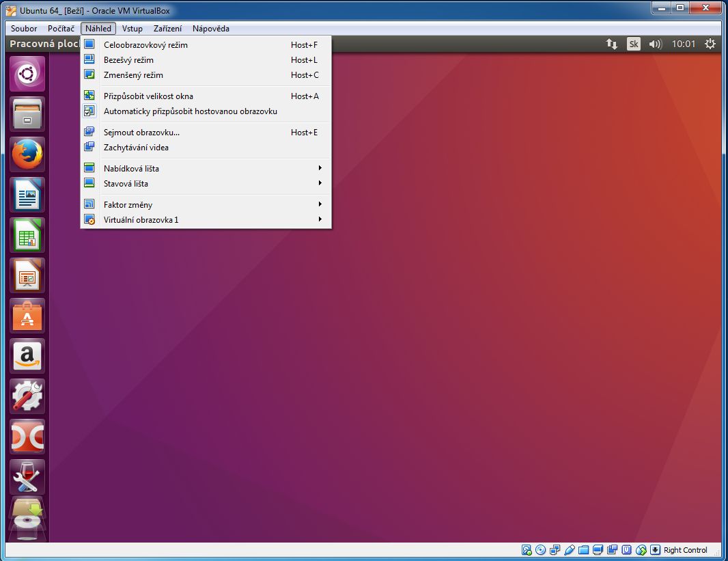Expand the Faktor změny submenu

point(206,205)
